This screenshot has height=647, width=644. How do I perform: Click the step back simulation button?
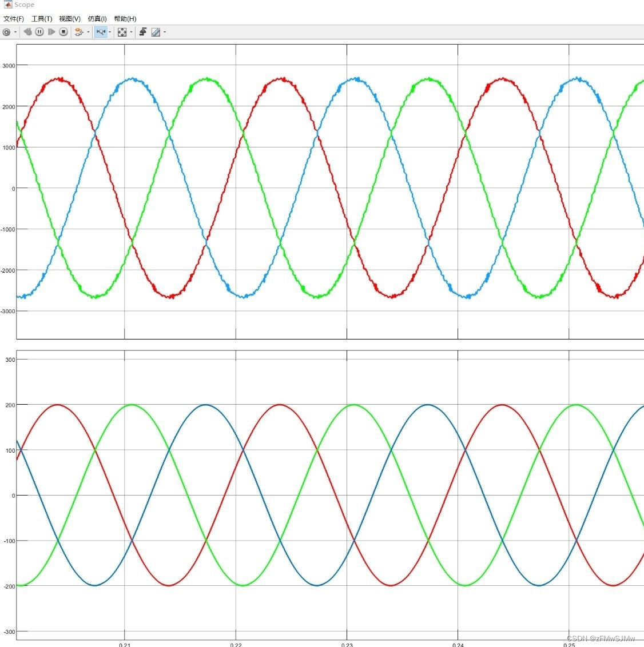pyautogui.click(x=27, y=32)
